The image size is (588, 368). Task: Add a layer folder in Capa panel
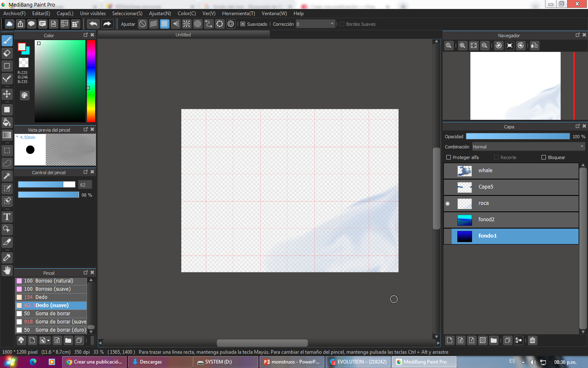(494, 340)
